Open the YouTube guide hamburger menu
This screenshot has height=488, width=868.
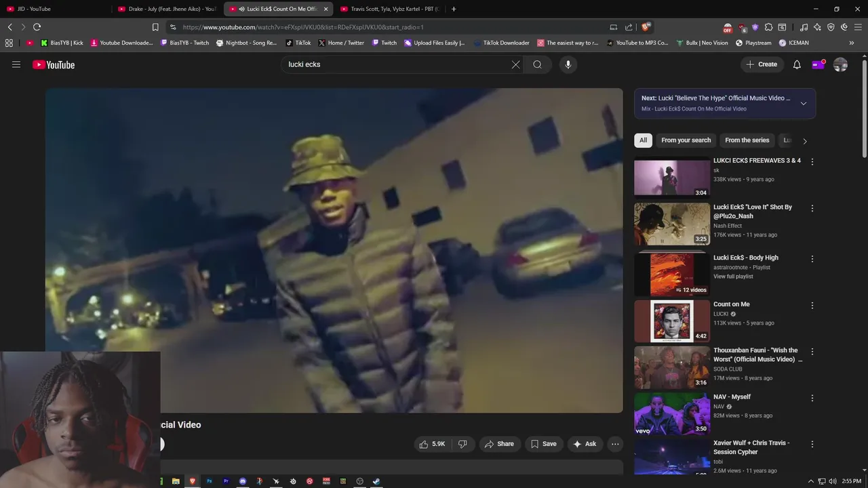coord(16,64)
